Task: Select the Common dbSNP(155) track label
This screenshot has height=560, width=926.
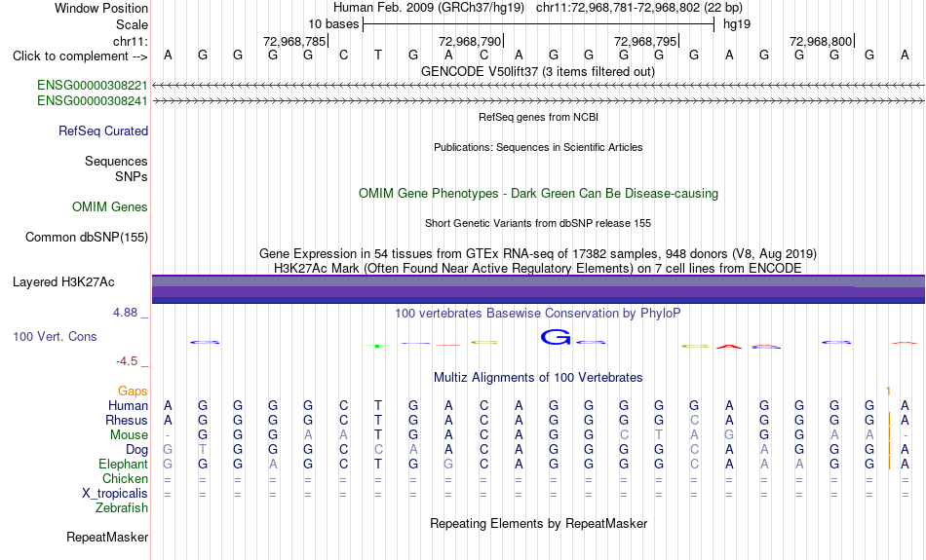Action: click(x=87, y=238)
